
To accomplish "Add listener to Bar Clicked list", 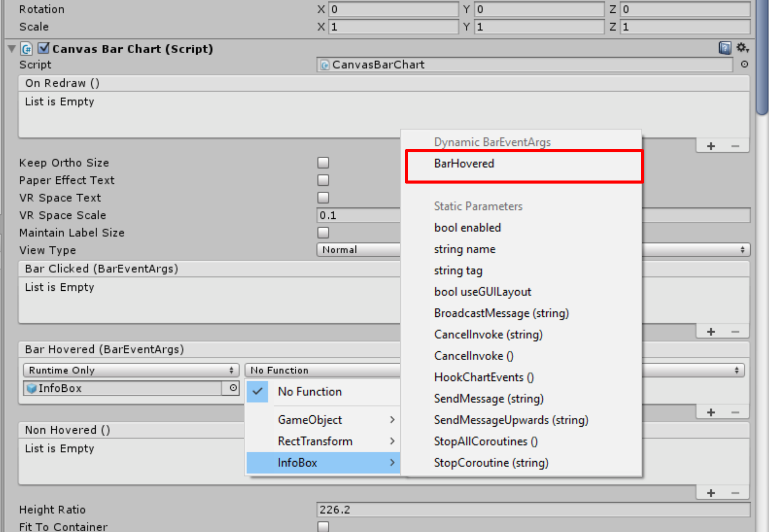I will [x=711, y=332].
